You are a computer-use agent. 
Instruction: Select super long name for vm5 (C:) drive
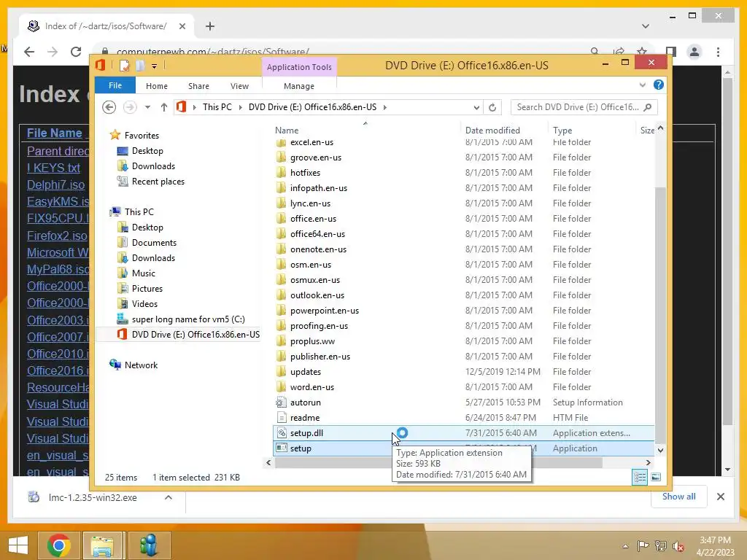click(188, 319)
